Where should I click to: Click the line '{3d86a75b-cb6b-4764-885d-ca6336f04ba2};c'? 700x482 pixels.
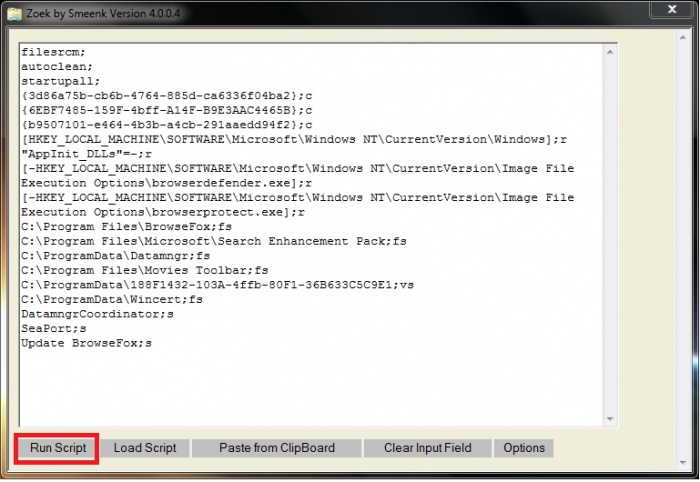tap(167, 96)
